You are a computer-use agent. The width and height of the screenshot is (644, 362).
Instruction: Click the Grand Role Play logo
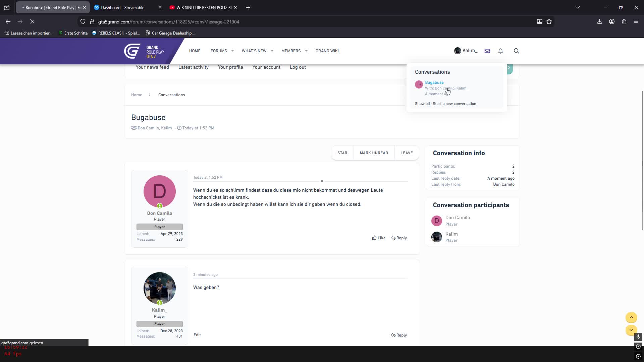tap(144, 51)
